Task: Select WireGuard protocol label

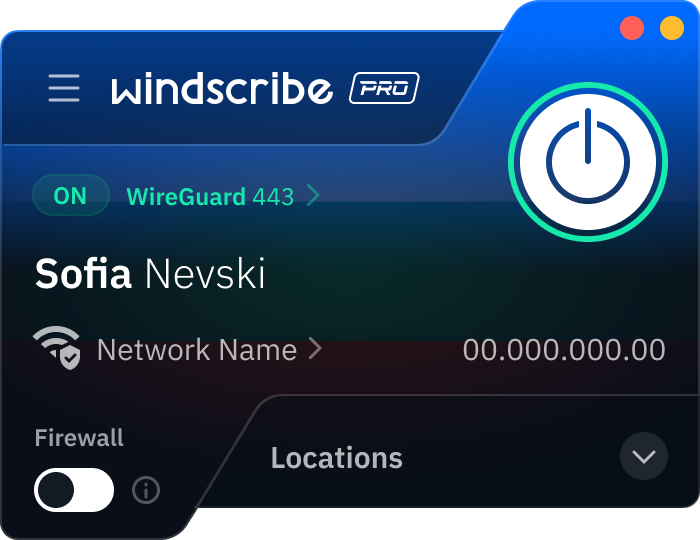Action: [x=186, y=196]
